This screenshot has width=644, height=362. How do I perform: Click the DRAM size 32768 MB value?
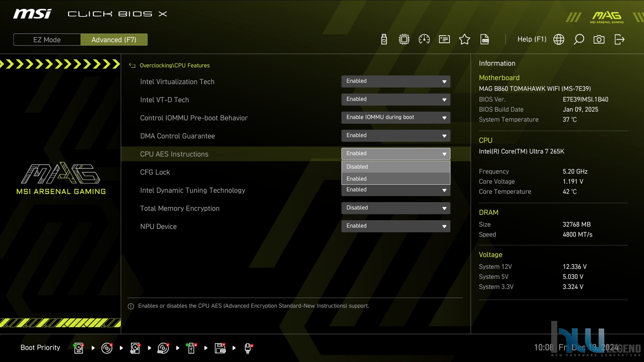[577, 224]
